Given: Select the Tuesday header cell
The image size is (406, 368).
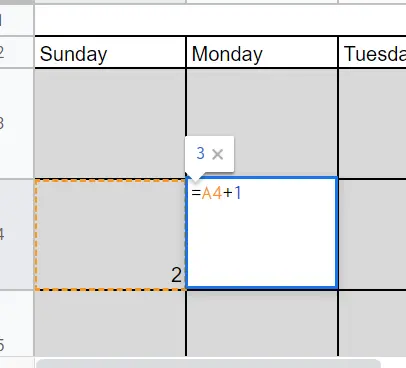Looking at the screenshot, I should (372, 52).
